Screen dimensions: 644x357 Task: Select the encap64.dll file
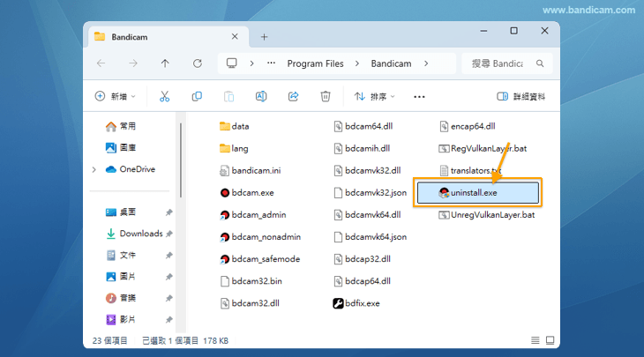(467, 126)
